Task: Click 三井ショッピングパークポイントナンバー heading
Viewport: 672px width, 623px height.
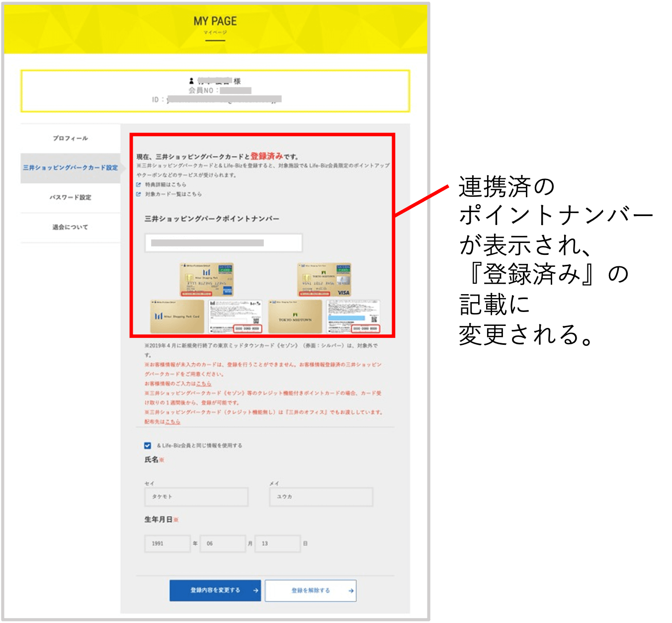Action: click(212, 219)
